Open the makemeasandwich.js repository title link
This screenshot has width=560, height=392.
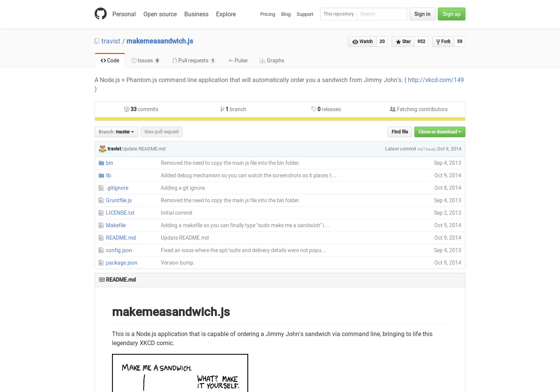pyautogui.click(x=160, y=41)
